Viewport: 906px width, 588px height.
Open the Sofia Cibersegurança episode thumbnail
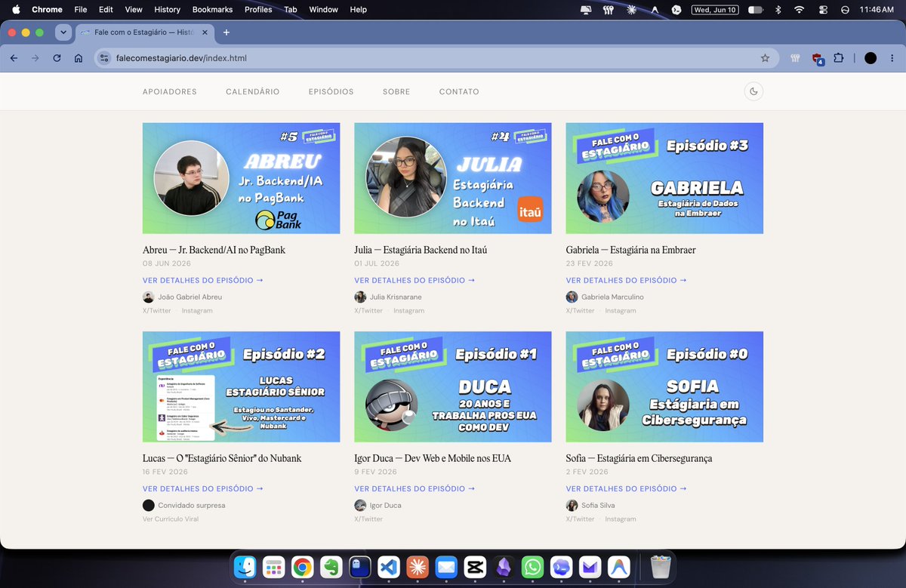coord(664,386)
